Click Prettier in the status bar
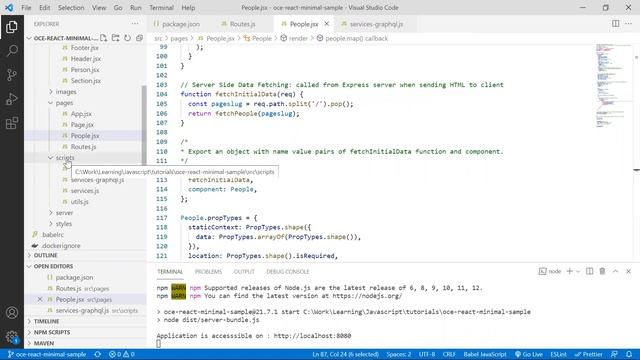 tap(588, 354)
